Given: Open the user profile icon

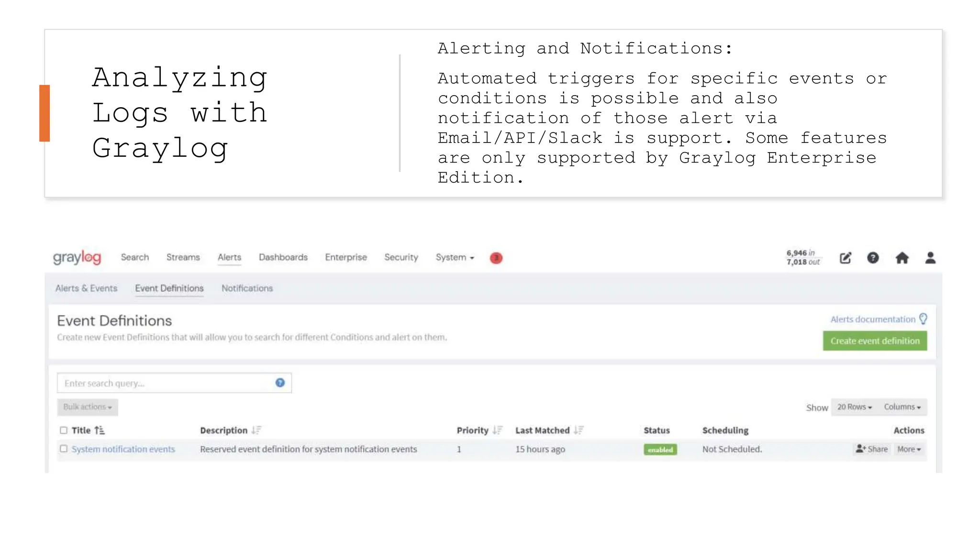Looking at the screenshot, I should [930, 258].
